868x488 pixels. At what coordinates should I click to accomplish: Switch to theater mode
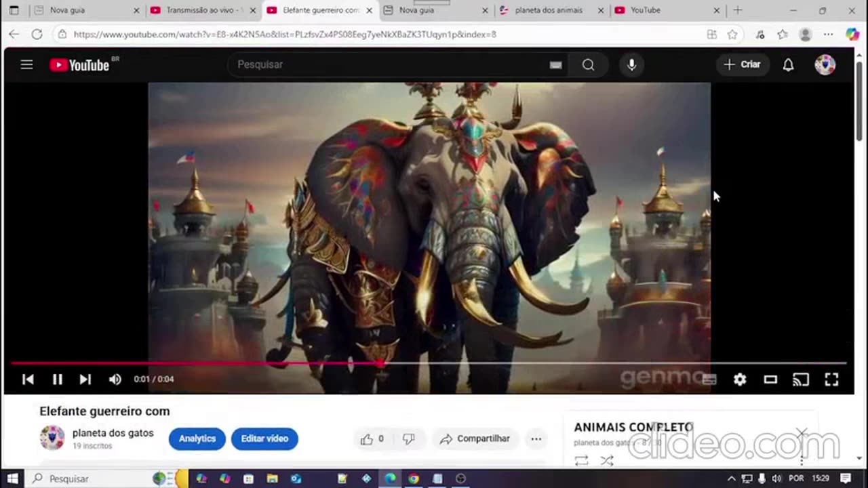point(770,380)
